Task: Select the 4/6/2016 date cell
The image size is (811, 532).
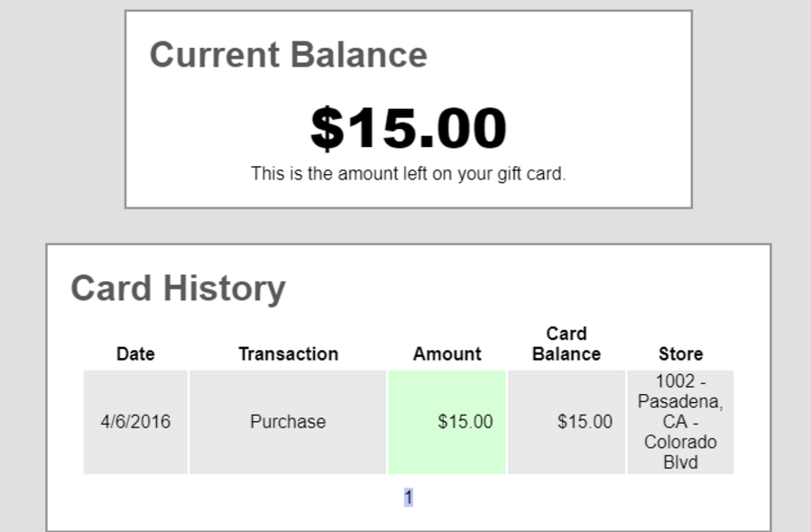Action: point(135,421)
